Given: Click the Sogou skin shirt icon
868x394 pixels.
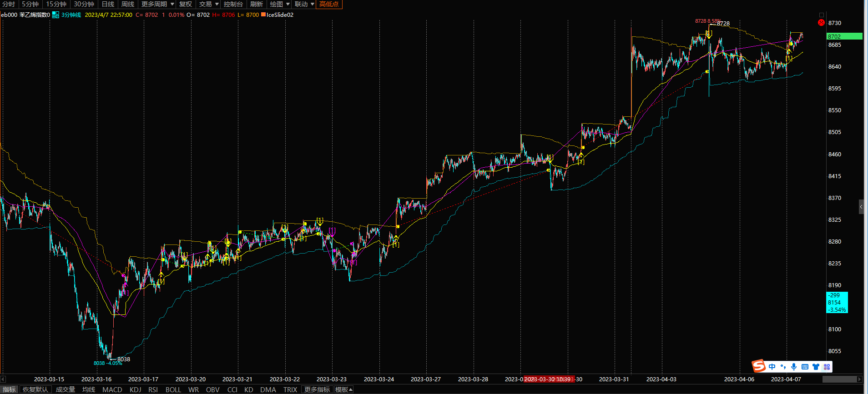Looking at the screenshot, I should coord(816,367).
